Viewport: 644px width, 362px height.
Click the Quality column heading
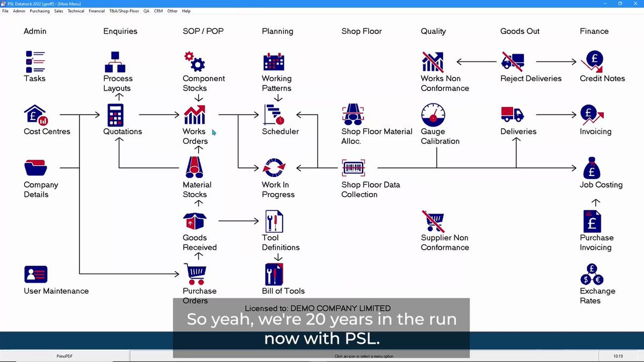click(x=434, y=31)
